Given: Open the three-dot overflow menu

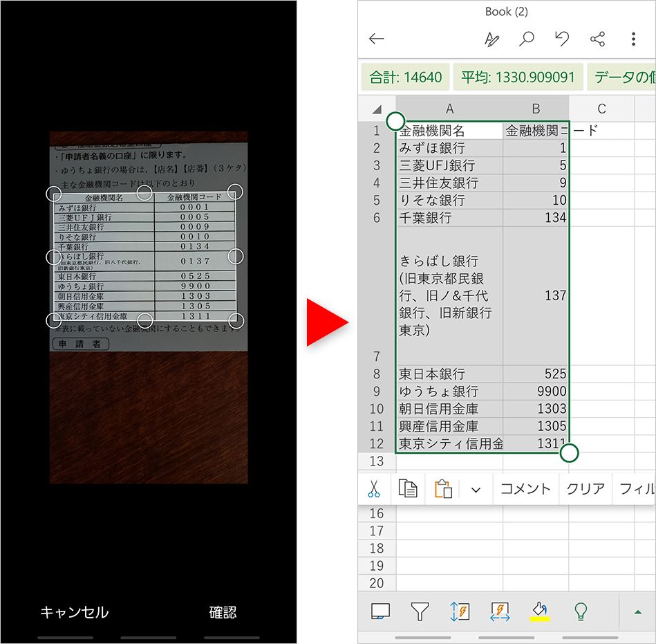Looking at the screenshot, I should (x=633, y=39).
